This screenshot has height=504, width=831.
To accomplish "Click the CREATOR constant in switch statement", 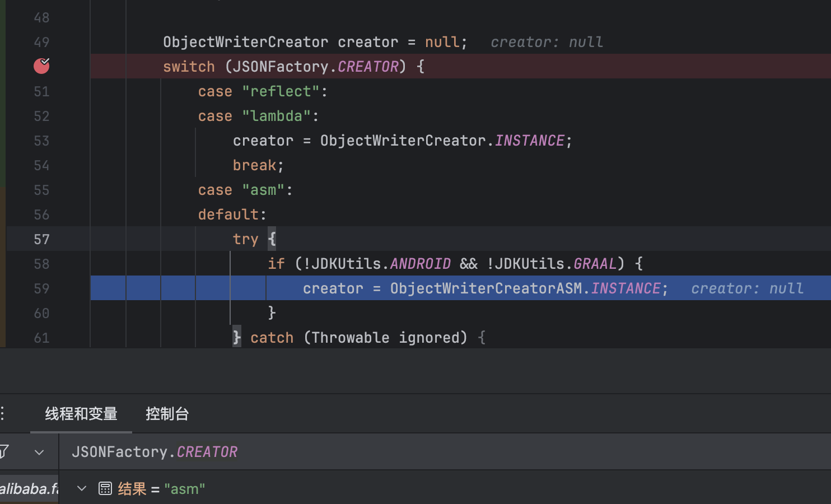I will (x=368, y=67).
